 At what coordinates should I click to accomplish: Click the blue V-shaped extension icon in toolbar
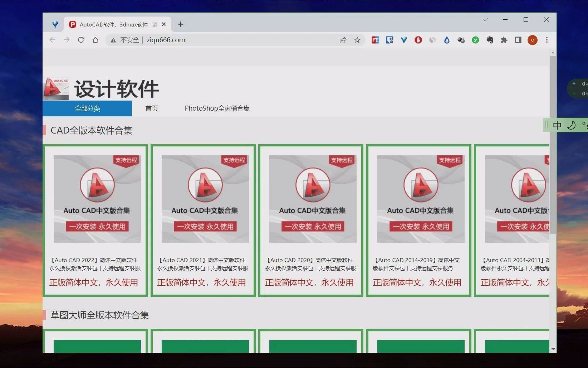[x=404, y=40]
